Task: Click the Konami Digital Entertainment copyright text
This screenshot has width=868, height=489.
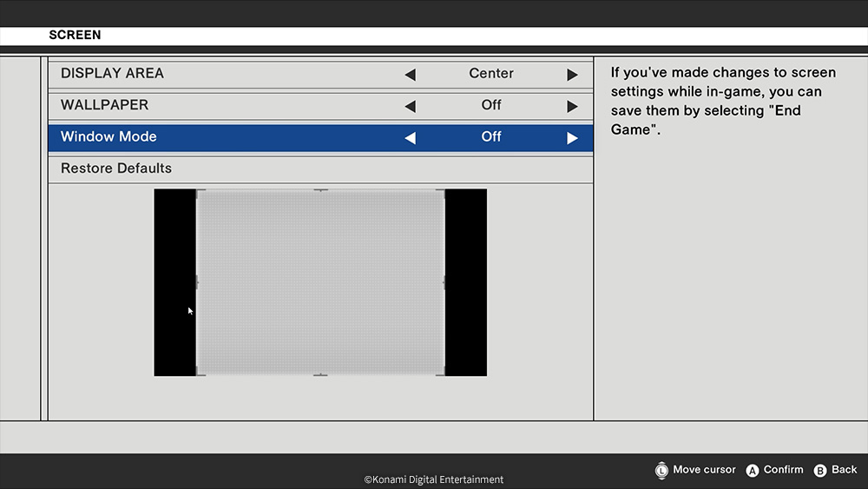Action: (x=433, y=479)
